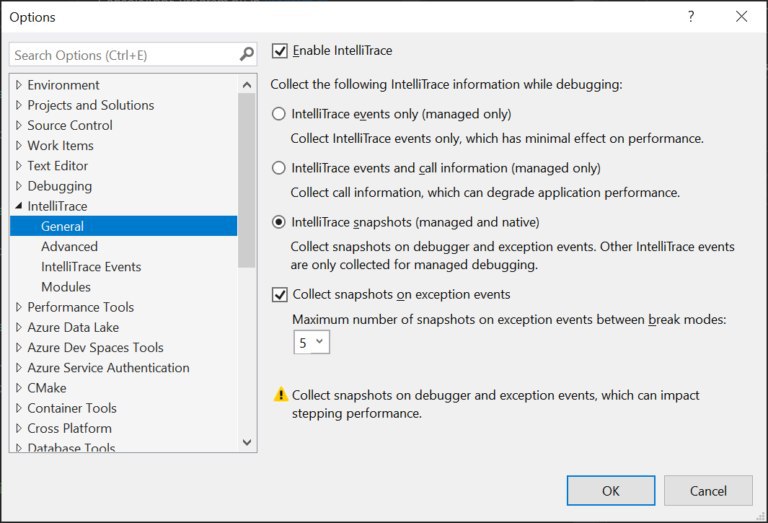Click the OK button
This screenshot has height=523, width=768.
pos(611,490)
